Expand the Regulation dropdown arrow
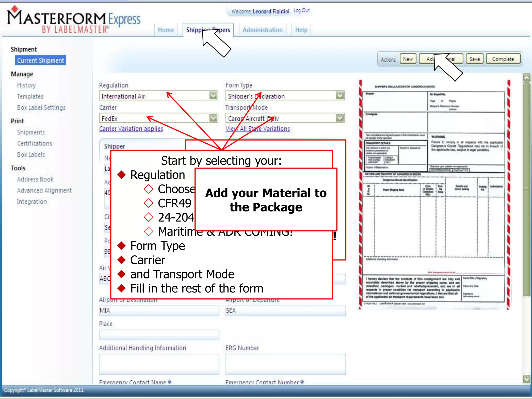The width and height of the screenshot is (532, 399). coord(213,96)
